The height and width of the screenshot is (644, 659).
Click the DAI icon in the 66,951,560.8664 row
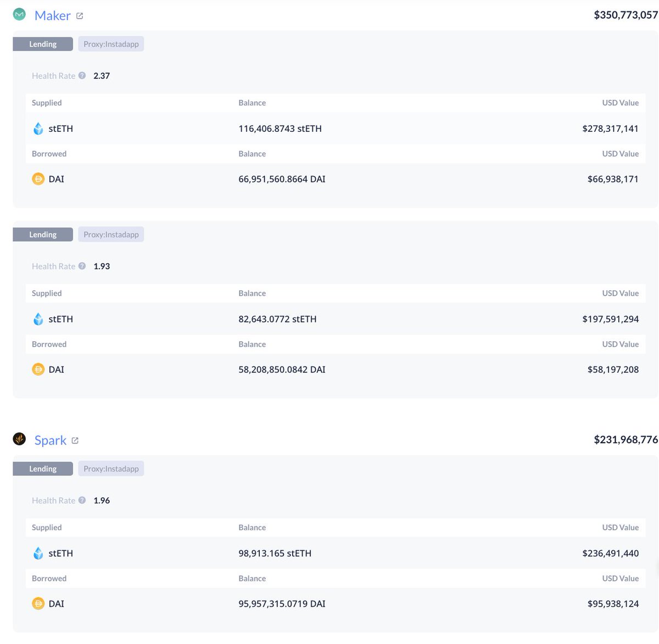pos(38,179)
